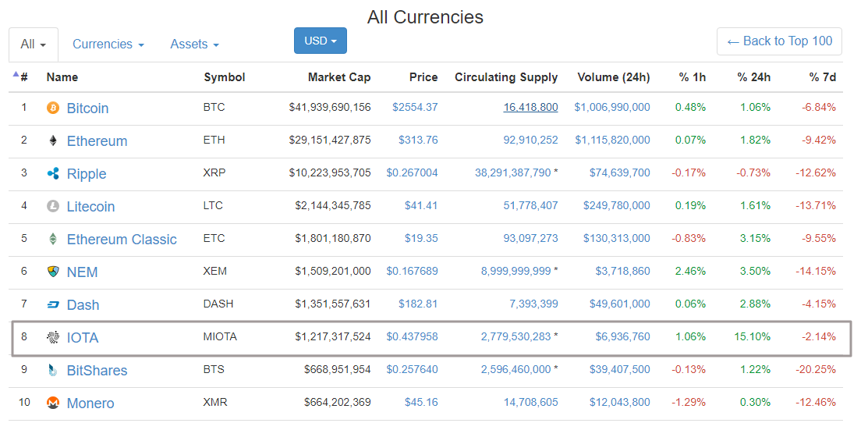Sort by rank number column header

23,77
